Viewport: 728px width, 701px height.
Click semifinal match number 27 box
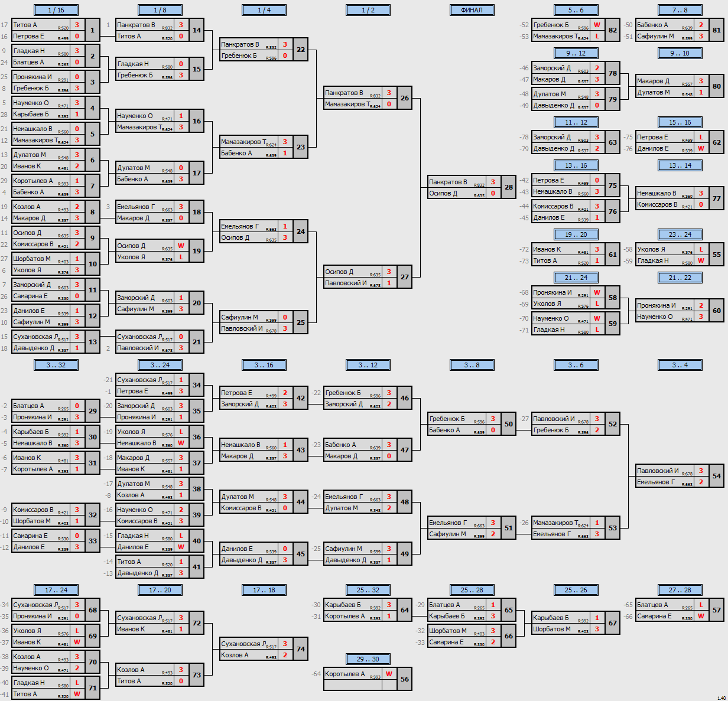point(405,277)
